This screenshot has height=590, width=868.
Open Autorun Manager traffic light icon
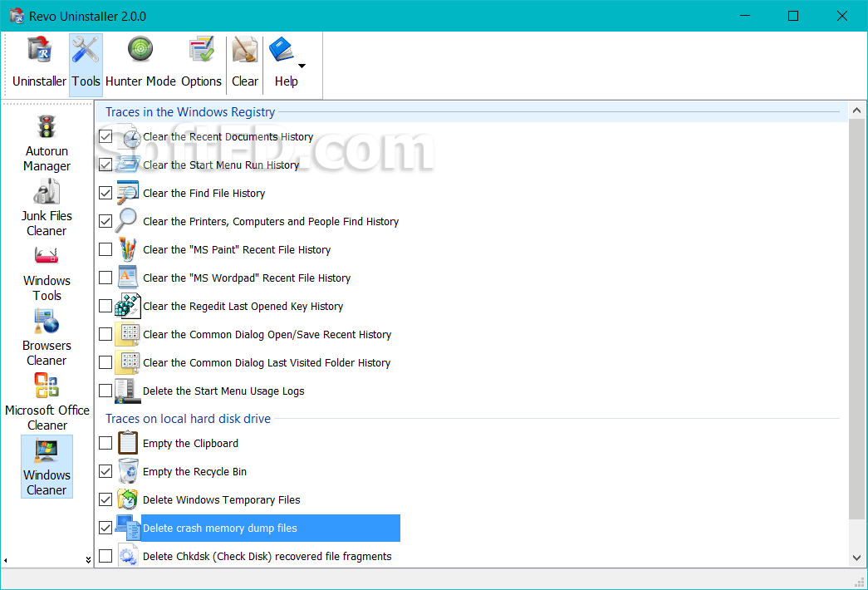(x=47, y=127)
